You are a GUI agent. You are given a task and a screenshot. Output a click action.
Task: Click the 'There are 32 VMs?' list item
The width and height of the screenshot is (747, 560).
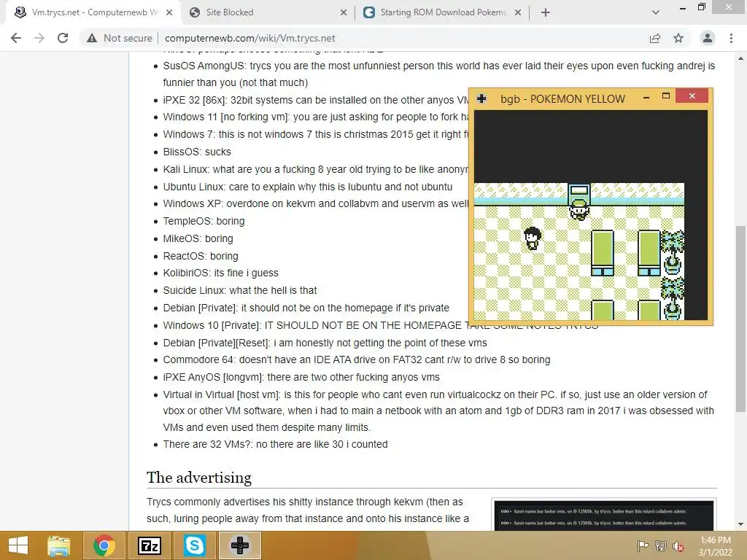point(275,444)
